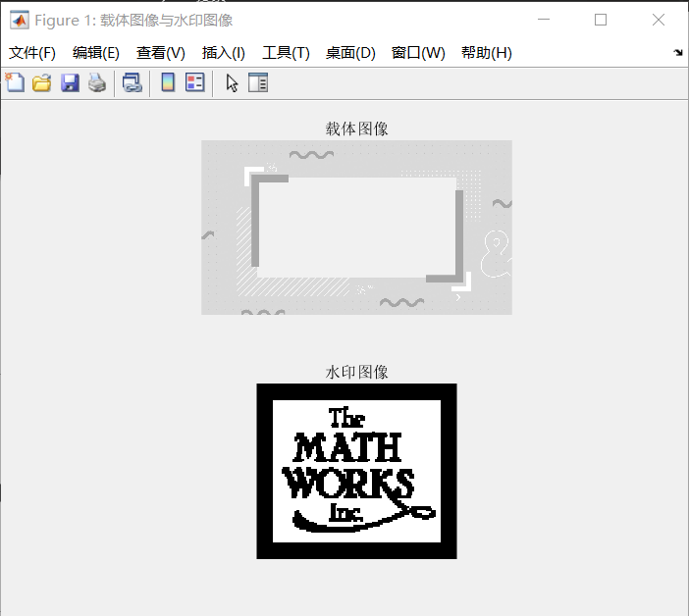Open the 查看(V) menu
Screen dimensions: 689x616
pos(161,53)
